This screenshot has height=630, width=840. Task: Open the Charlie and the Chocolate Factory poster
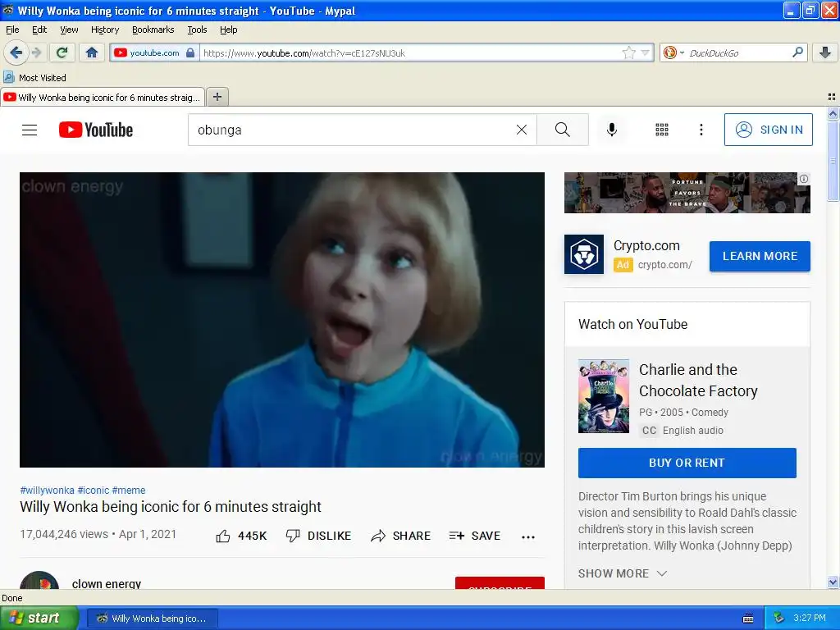[x=603, y=396]
